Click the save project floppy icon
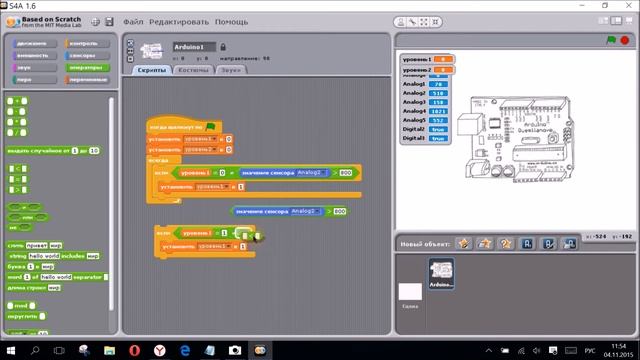Image resolution: width=640 pixels, height=360 pixels. click(109, 22)
